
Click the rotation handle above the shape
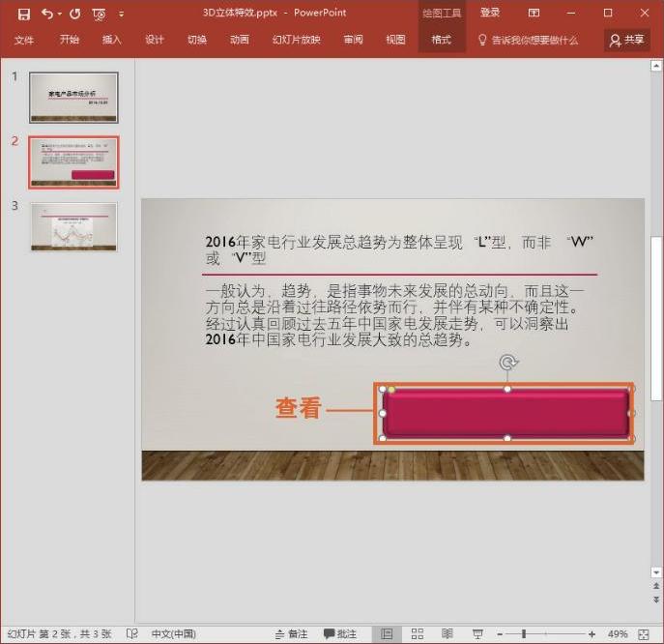click(x=507, y=363)
